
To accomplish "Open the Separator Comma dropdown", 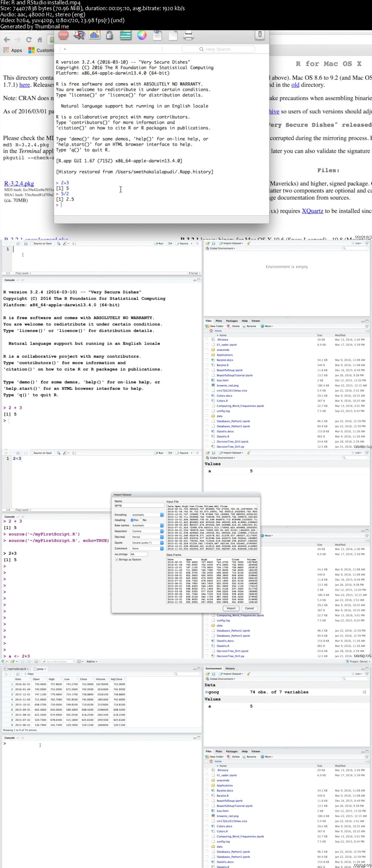I will pos(147,531).
